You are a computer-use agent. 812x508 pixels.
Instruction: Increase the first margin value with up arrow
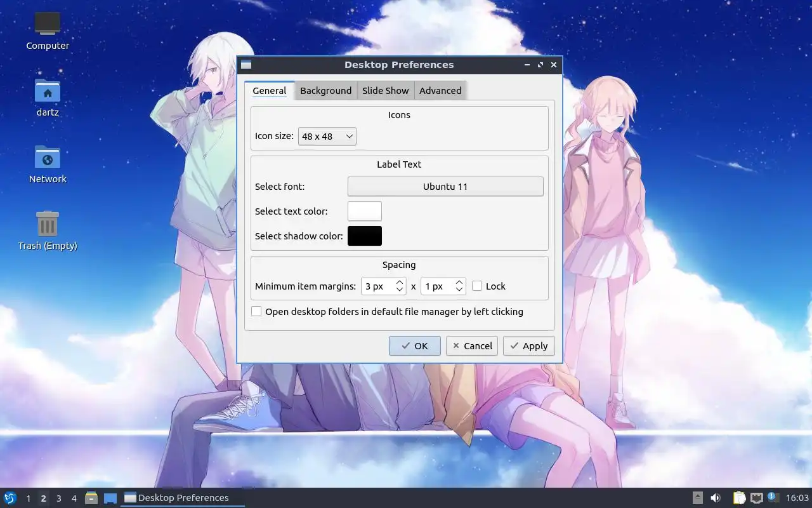(400, 282)
